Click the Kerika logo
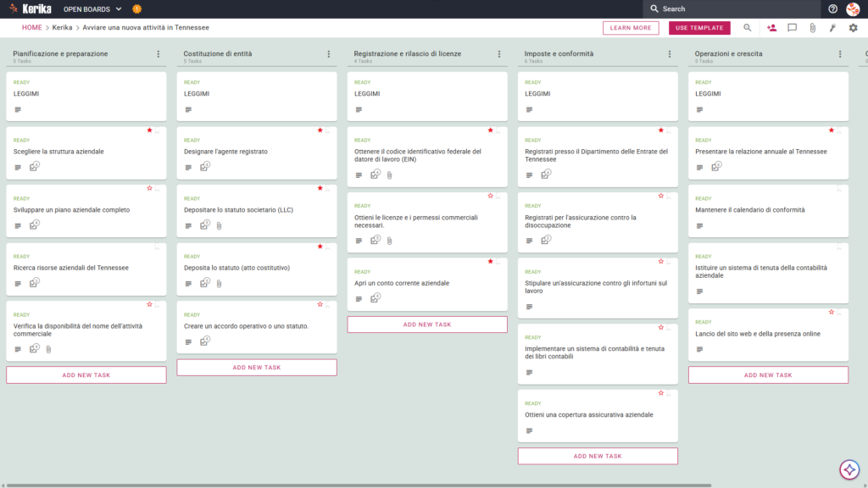Screen dimensions: 868x488 pos(31,8)
